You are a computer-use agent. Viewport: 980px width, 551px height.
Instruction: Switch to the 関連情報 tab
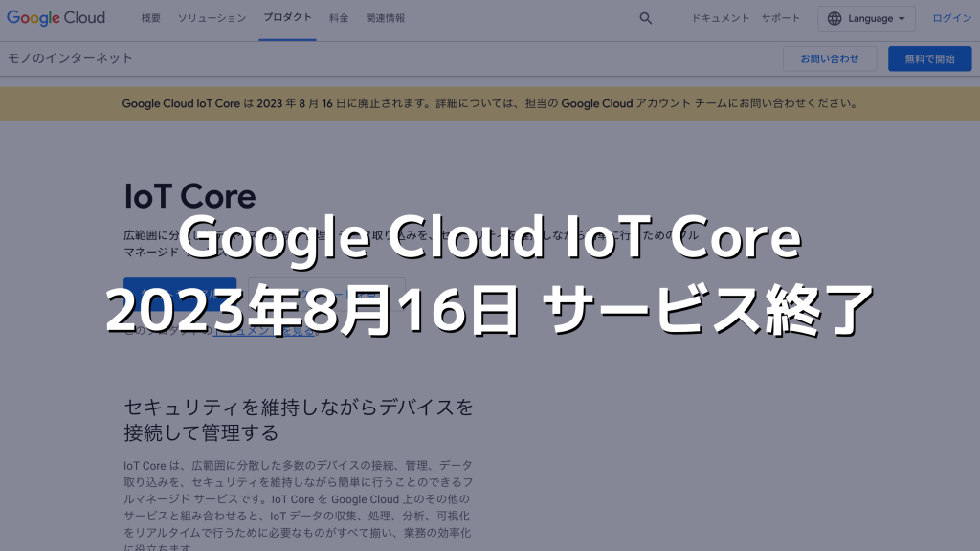[x=386, y=17]
